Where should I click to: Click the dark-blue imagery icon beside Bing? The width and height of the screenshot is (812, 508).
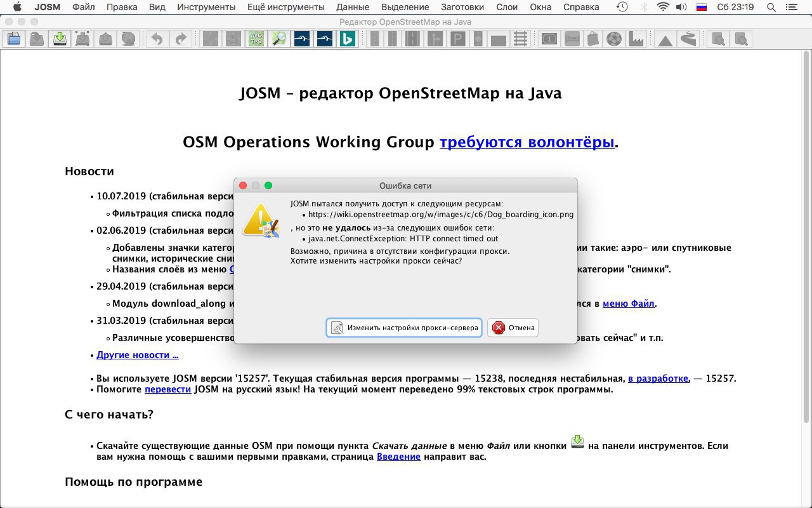coord(325,39)
